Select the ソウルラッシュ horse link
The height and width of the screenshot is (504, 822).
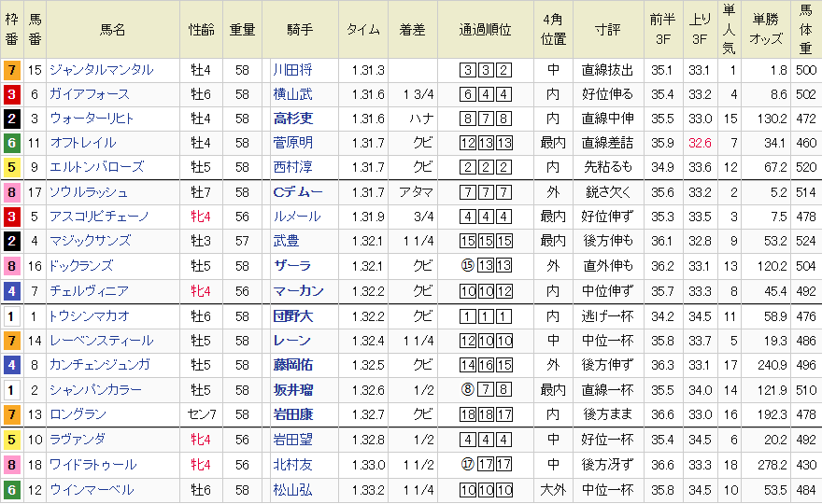(x=89, y=192)
